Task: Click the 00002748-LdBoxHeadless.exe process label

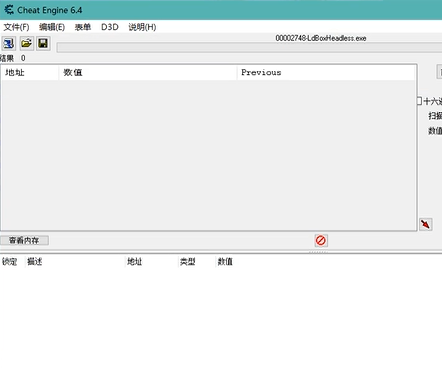Action: coord(321,38)
